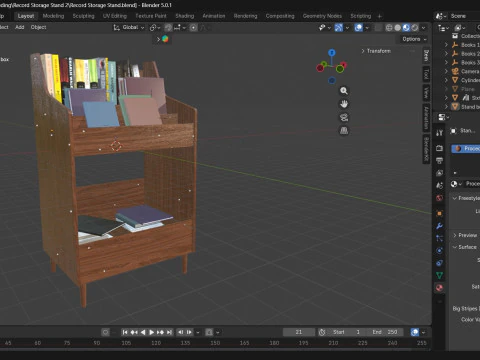Toggle proportional editing in header
The width and height of the screenshot is (480, 360).
pyautogui.click(x=193, y=28)
